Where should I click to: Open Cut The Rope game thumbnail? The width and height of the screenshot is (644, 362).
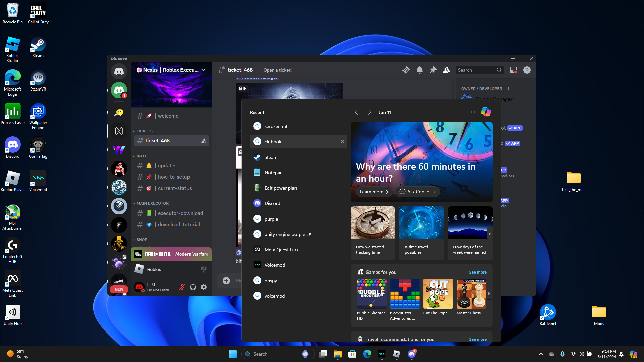coord(438,294)
